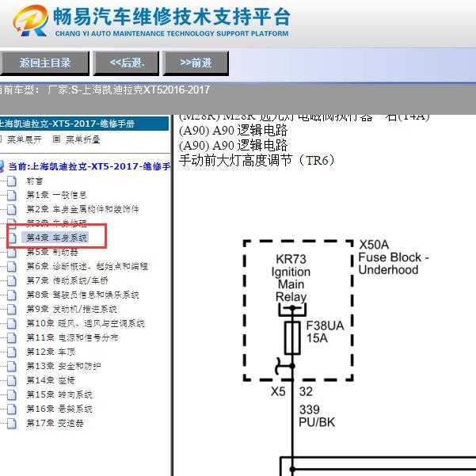This screenshot has height=476, width=476.
Task: Click the document icon beside 第15章
Action: [x=12, y=395]
